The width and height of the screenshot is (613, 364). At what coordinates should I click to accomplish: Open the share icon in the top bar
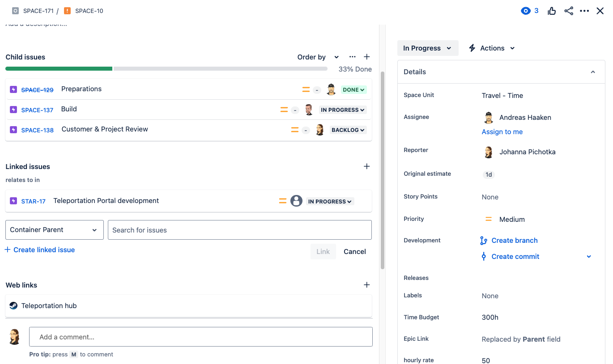point(568,11)
